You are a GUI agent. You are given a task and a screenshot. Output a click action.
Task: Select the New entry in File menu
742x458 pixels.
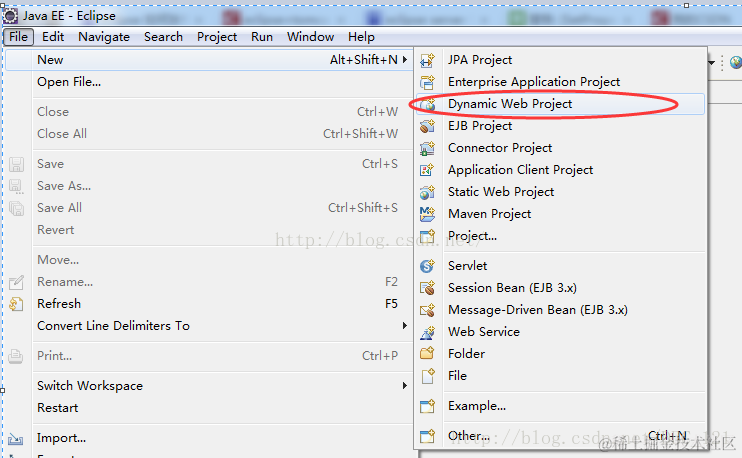coord(208,60)
